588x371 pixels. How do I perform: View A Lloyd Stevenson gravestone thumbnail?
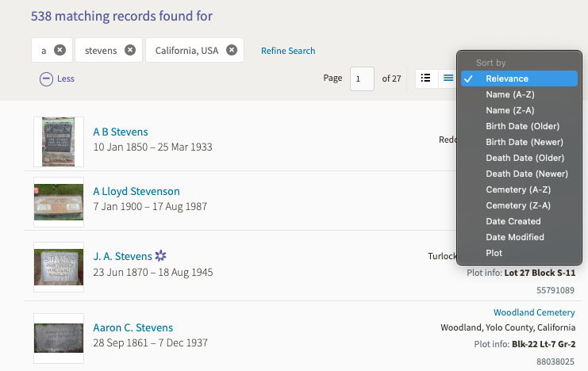[x=59, y=202]
